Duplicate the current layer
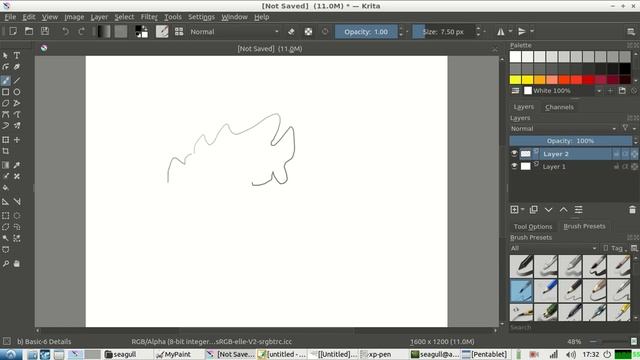The height and width of the screenshot is (360, 640). 533,210
